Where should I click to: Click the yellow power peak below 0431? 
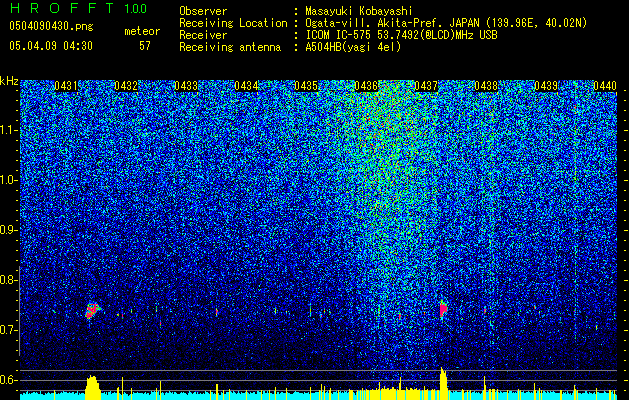coord(93,388)
